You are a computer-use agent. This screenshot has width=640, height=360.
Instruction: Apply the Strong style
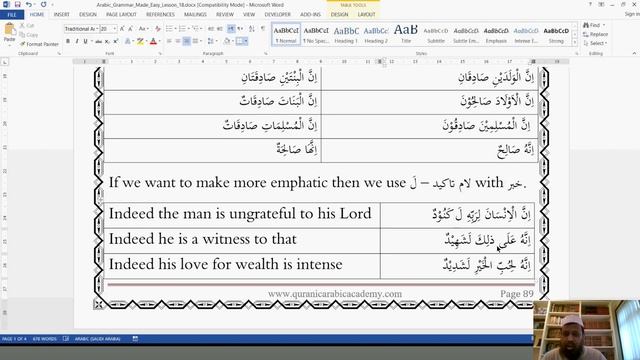556,35
